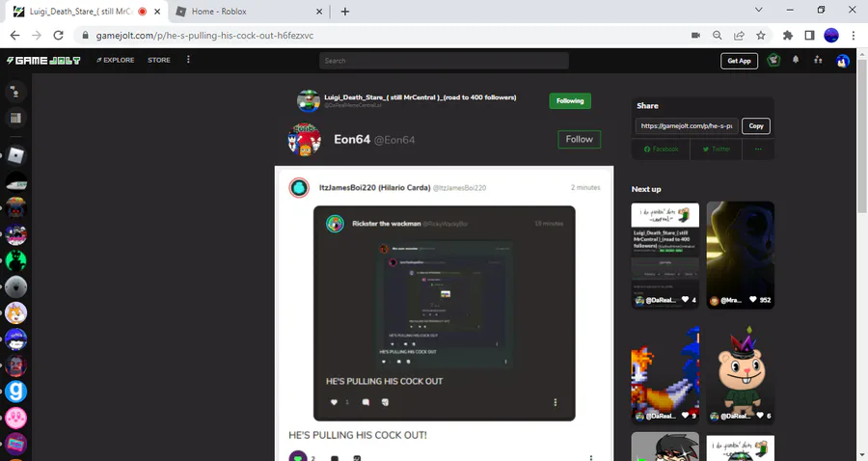Image resolution: width=868 pixels, height=461 pixels.
Task: Open the Explore menu item
Action: (115, 60)
